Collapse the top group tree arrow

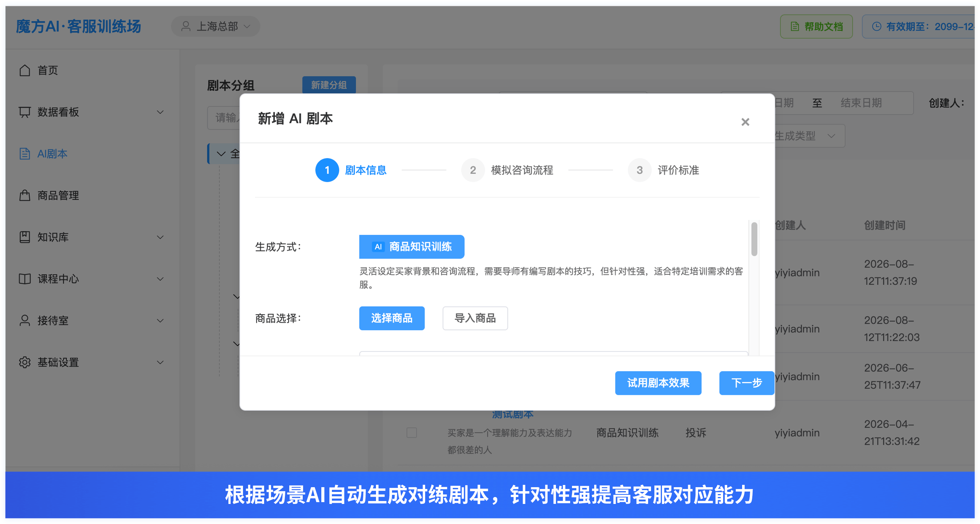click(x=221, y=154)
